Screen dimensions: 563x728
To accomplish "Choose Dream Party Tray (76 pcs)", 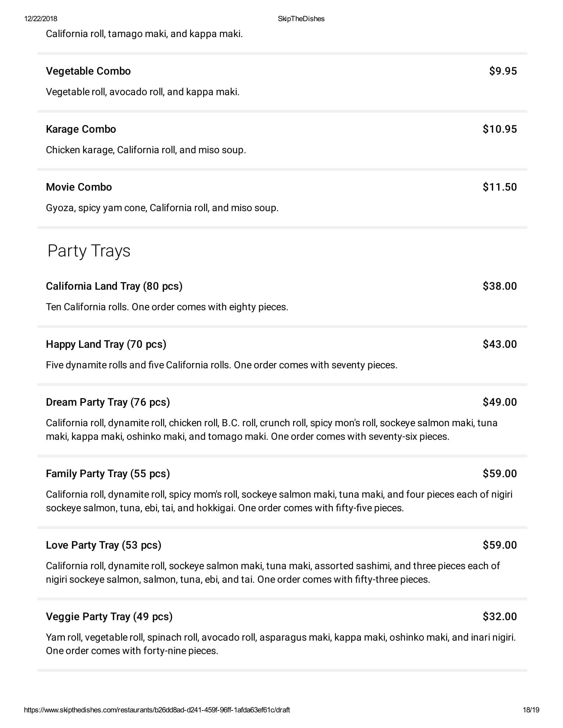I will tap(108, 402).
